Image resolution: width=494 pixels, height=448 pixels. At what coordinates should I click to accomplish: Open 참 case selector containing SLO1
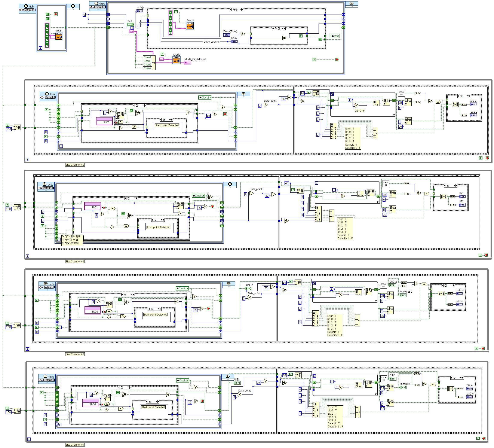(131, 198)
